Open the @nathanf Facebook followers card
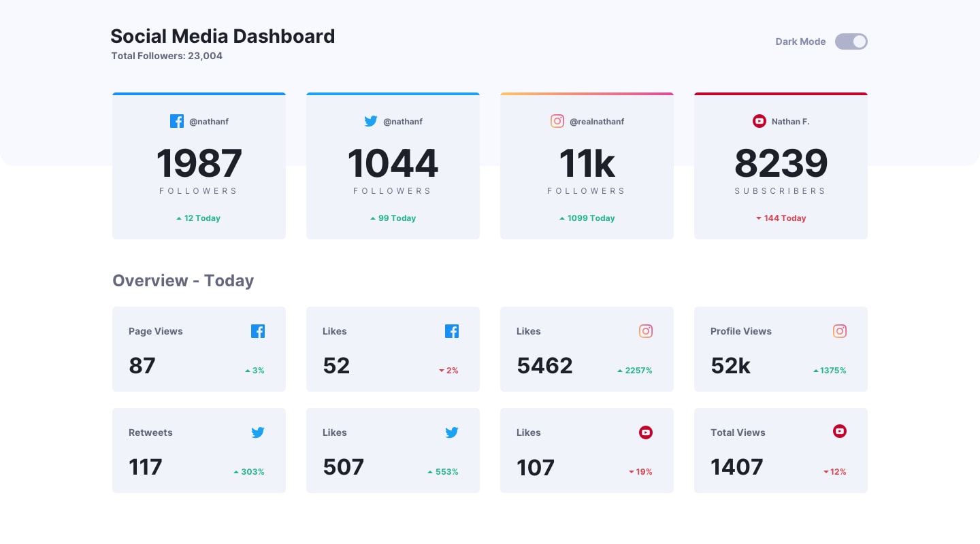Image resolution: width=980 pixels, height=544 pixels. pos(199,165)
